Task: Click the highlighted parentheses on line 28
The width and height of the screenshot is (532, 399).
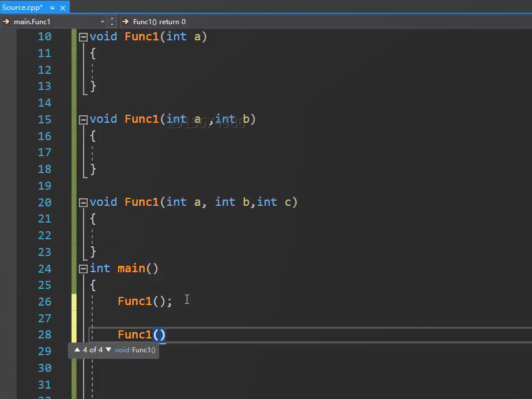Action: click(x=159, y=335)
